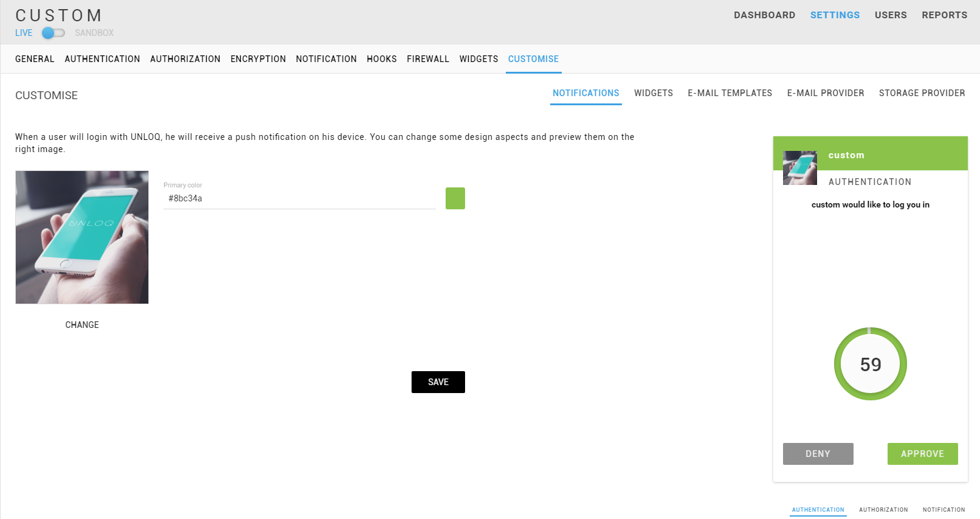
Task: Click the Deny button in preview
Action: (x=818, y=454)
